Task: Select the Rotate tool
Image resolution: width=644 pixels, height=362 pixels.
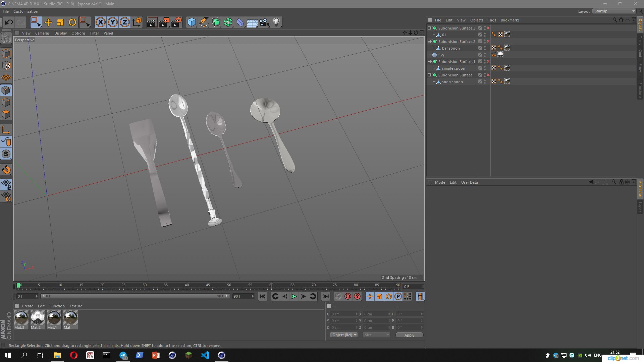Action: coord(72,22)
